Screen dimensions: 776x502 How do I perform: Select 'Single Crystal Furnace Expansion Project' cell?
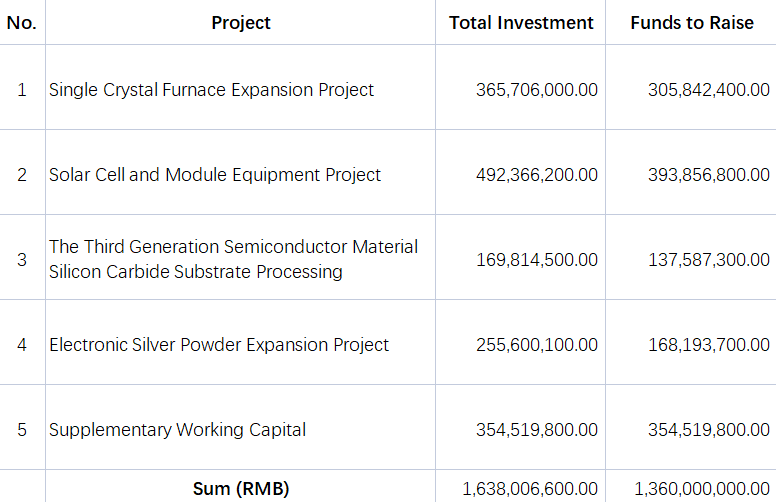tap(241, 87)
